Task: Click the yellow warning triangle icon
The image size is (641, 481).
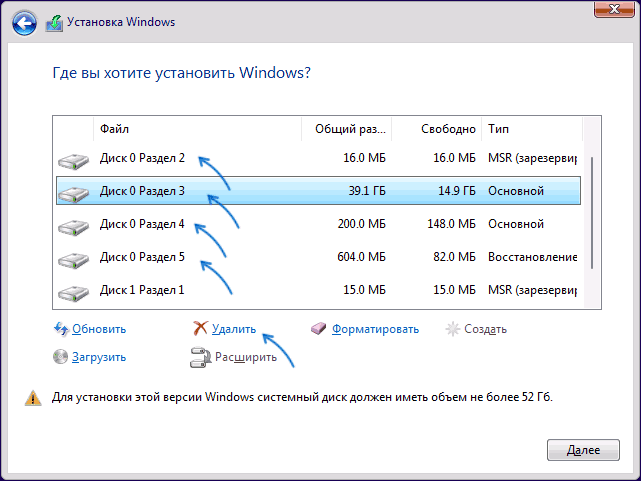Action: [33, 398]
